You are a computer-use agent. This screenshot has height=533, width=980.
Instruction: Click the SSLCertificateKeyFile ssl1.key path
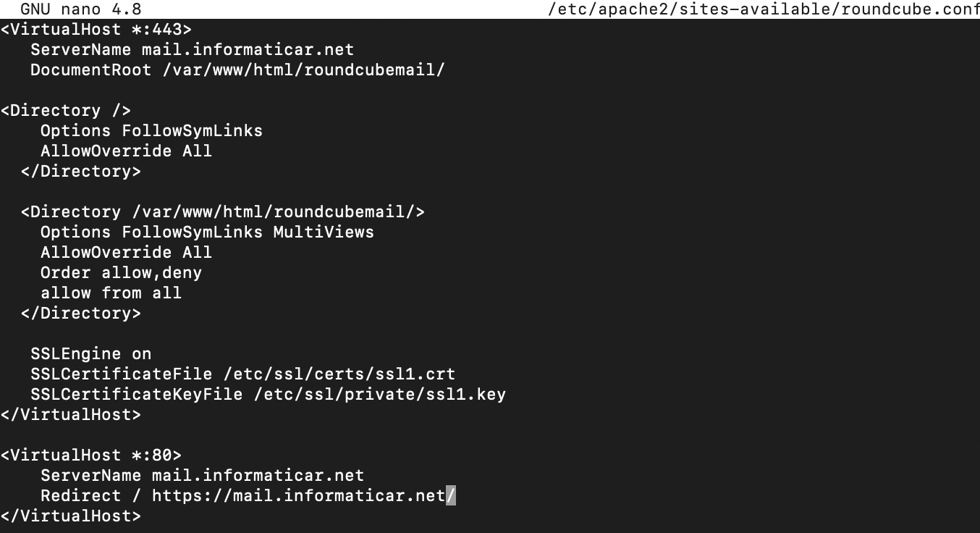[x=380, y=395]
